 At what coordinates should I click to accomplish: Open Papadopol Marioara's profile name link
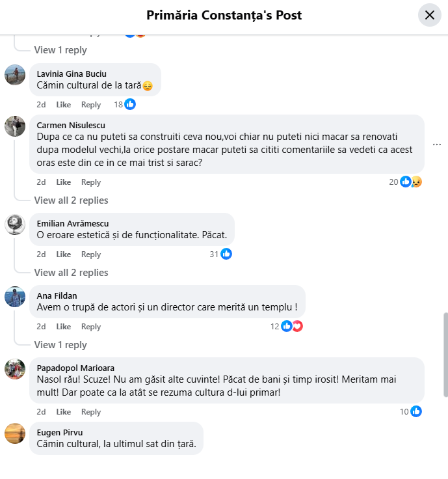[75, 368]
